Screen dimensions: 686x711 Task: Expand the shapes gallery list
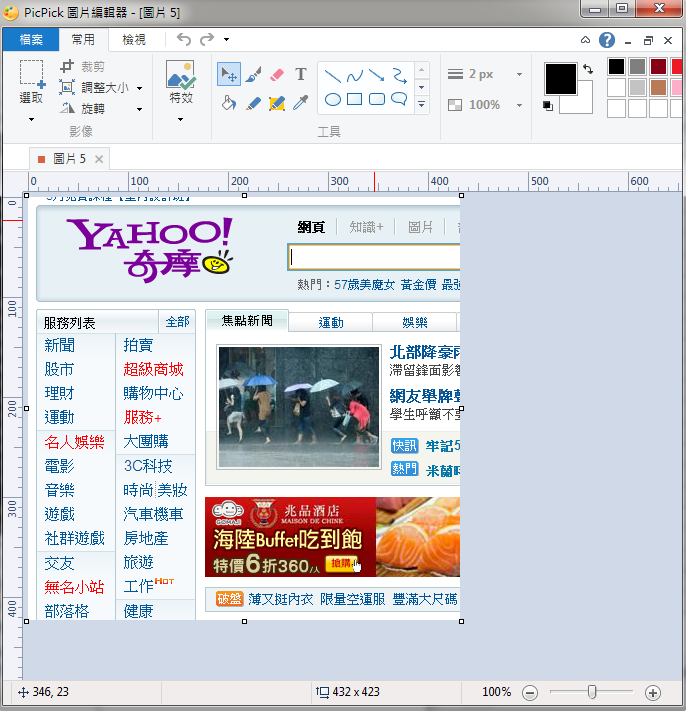(422, 105)
